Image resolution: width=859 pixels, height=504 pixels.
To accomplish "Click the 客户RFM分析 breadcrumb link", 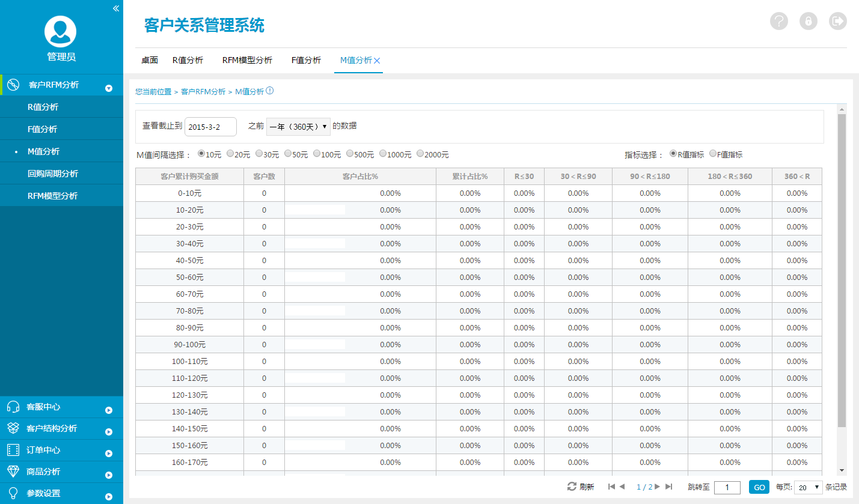I will tap(203, 91).
